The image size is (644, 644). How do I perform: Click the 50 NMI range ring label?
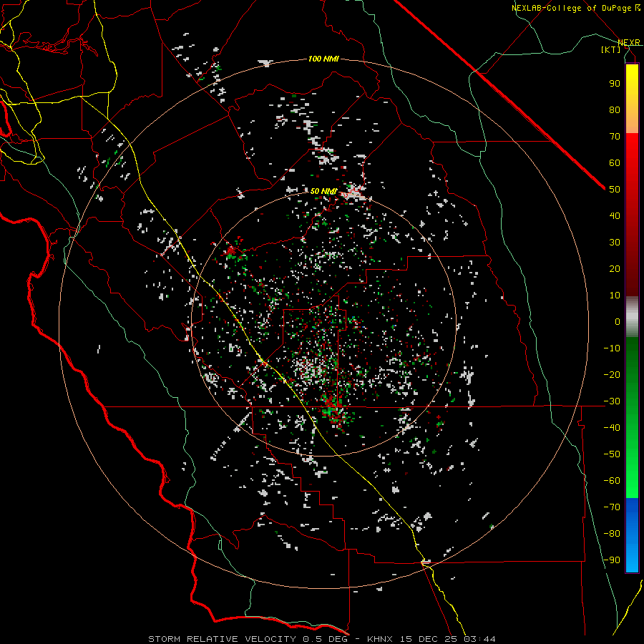click(323, 191)
